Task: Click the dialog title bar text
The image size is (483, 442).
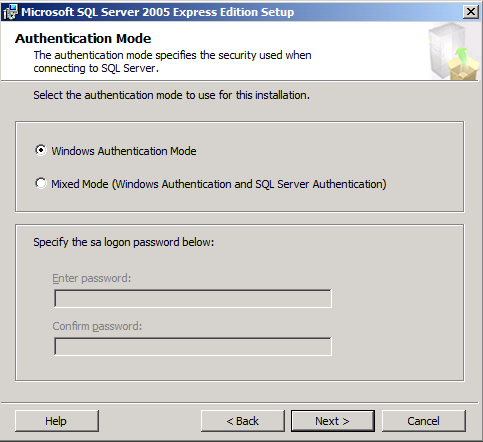Action: coord(158,12)
